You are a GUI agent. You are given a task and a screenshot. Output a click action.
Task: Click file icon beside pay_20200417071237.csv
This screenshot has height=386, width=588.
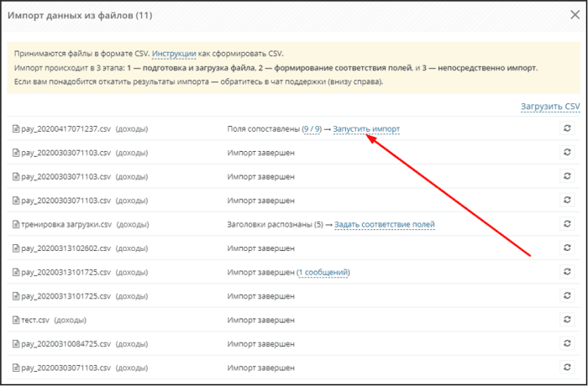coord(16,129)
